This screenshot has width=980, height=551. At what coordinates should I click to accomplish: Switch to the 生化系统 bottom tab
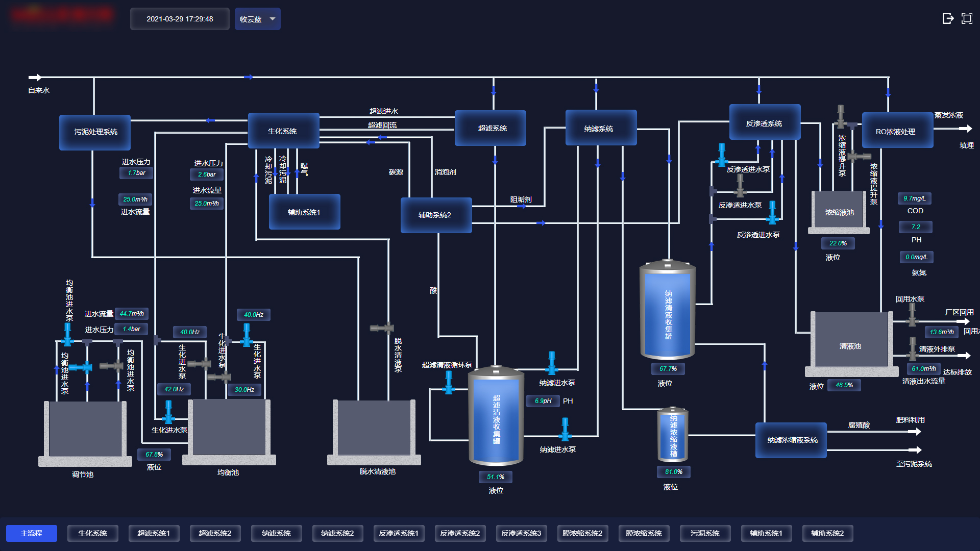point(92,533)
